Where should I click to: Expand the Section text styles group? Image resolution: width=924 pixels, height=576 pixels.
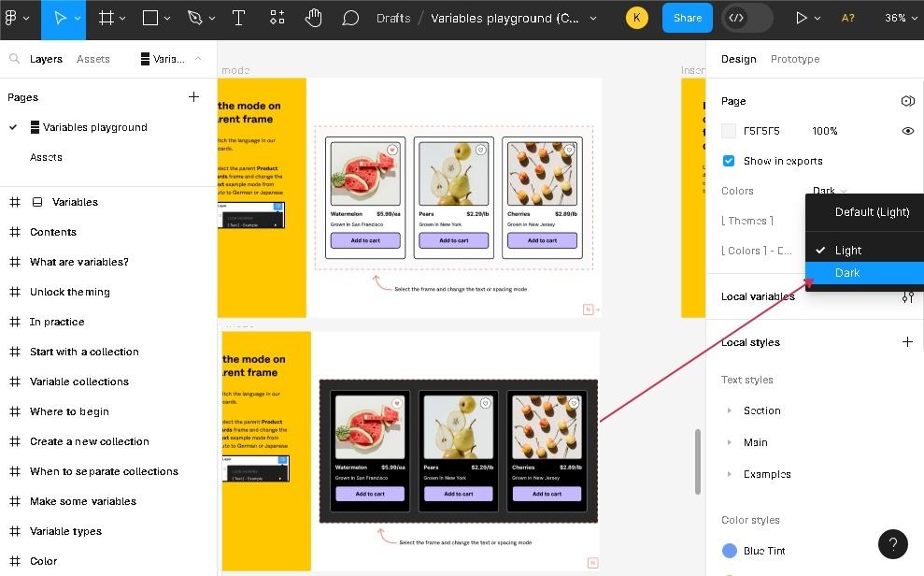click(x=730, y=410)
